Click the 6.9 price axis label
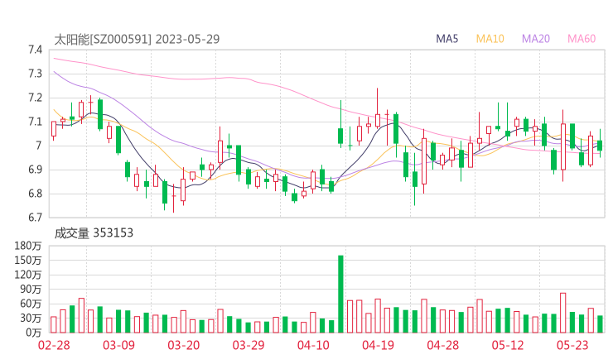 pyautogui.click(x=35, y=170)
